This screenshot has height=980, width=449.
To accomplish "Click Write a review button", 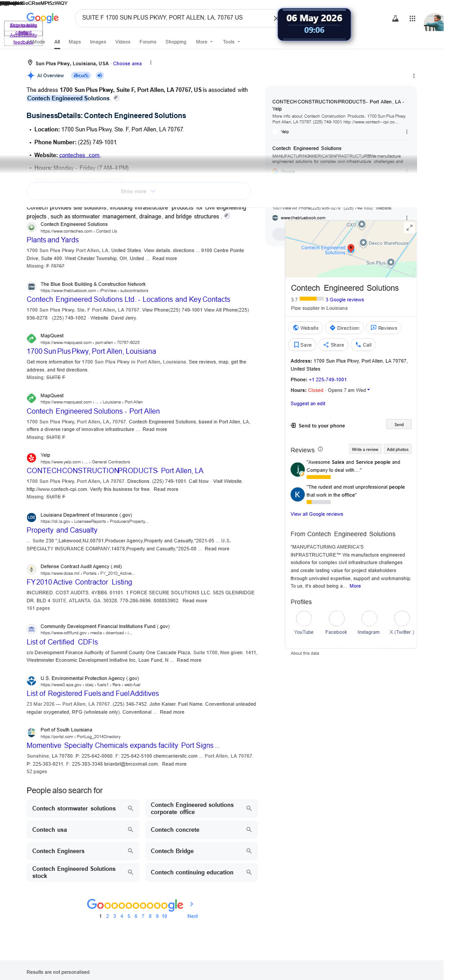I will 365,449.
